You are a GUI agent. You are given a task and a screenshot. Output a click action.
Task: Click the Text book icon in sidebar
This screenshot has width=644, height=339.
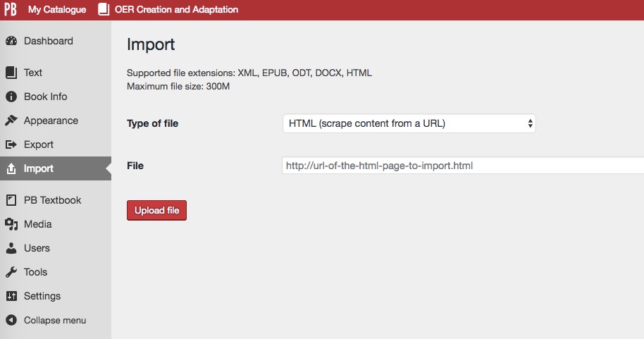pyautogui.click(x=11, y=73)
